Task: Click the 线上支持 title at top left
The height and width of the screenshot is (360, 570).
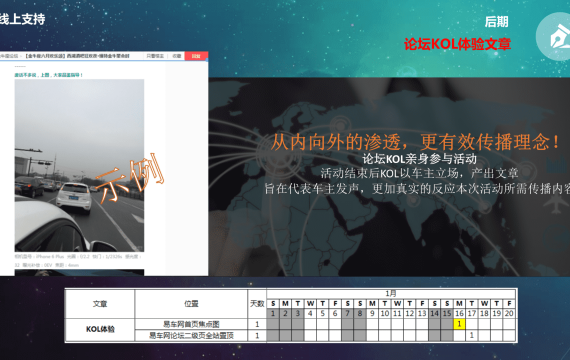Action: coord(23,19)
